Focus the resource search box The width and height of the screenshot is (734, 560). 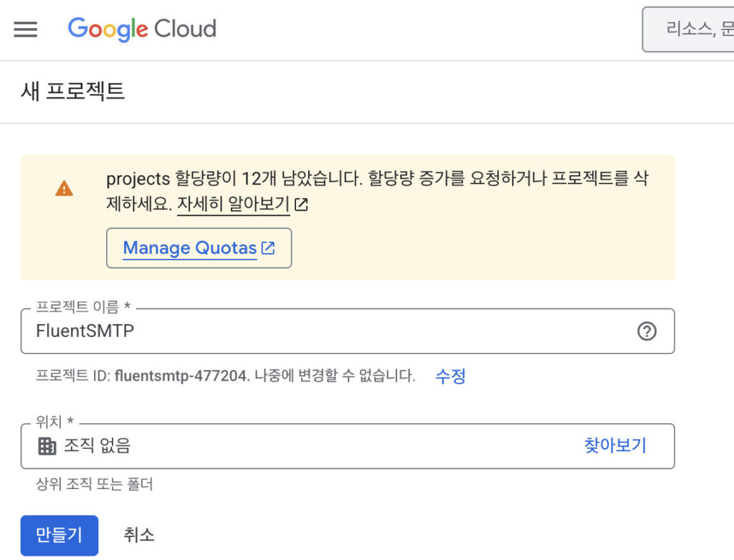[688, 29]
